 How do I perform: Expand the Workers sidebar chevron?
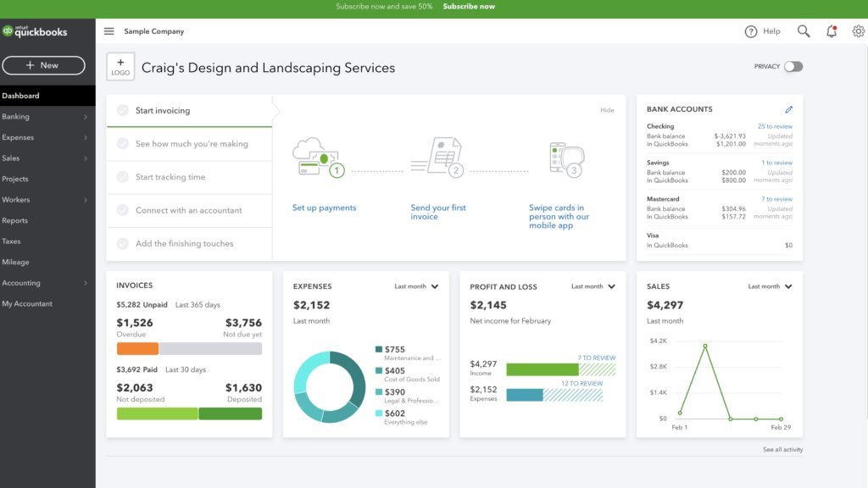pyautogui.click(x=86, y=200)
